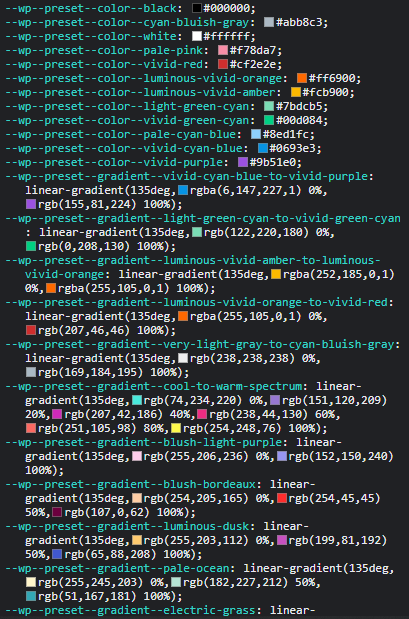Open the swatch before rgba(6,147,227,1)
Image resolution: width=409 pixels, height=619 pixels.
(183, 191)
